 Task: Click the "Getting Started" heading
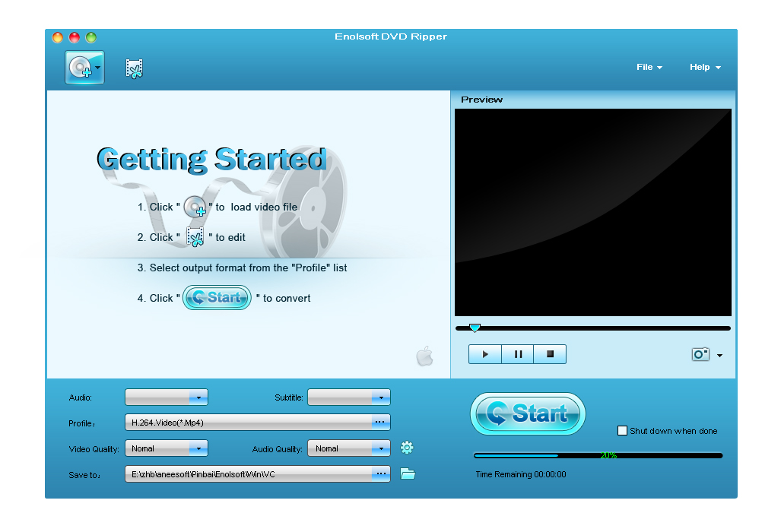click(x=211, y=160)
